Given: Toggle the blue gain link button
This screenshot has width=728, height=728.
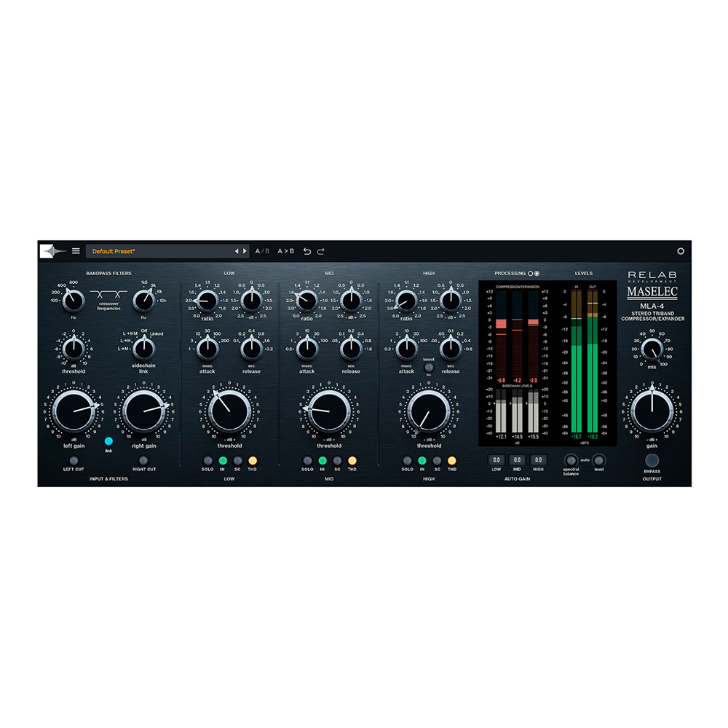Looking at the screenshot, I should coord(108,441).
